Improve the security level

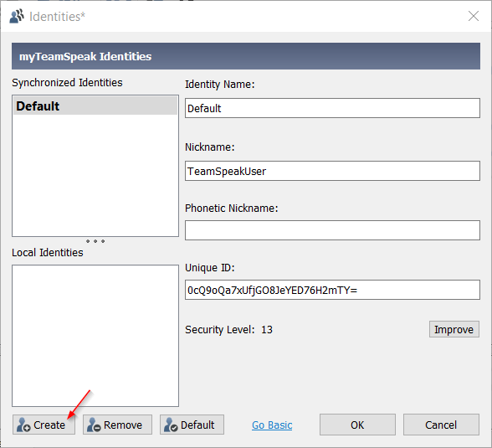454,329
